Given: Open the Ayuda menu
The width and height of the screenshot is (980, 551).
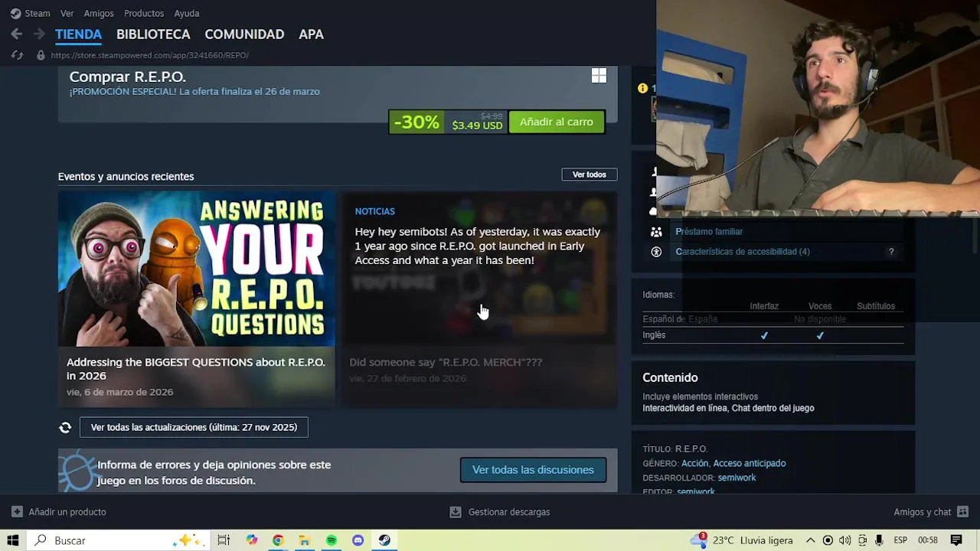Looking at the screenshot, I should 187,13.
